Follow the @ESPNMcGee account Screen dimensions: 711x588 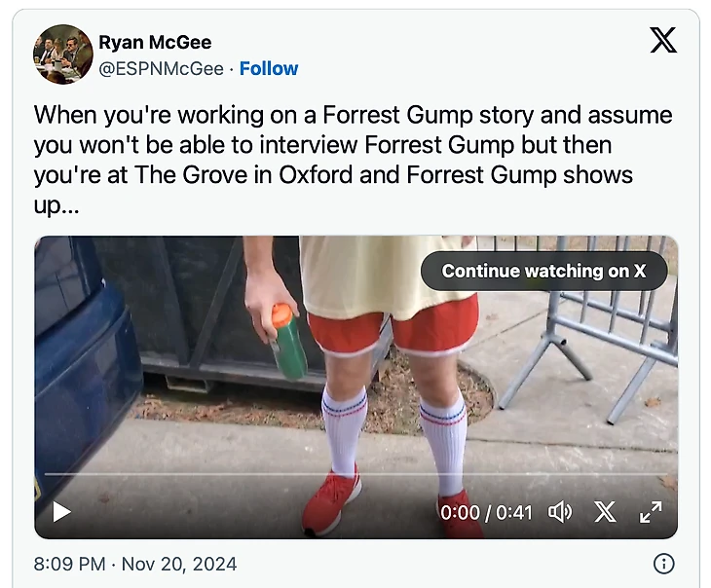point(269,68)
